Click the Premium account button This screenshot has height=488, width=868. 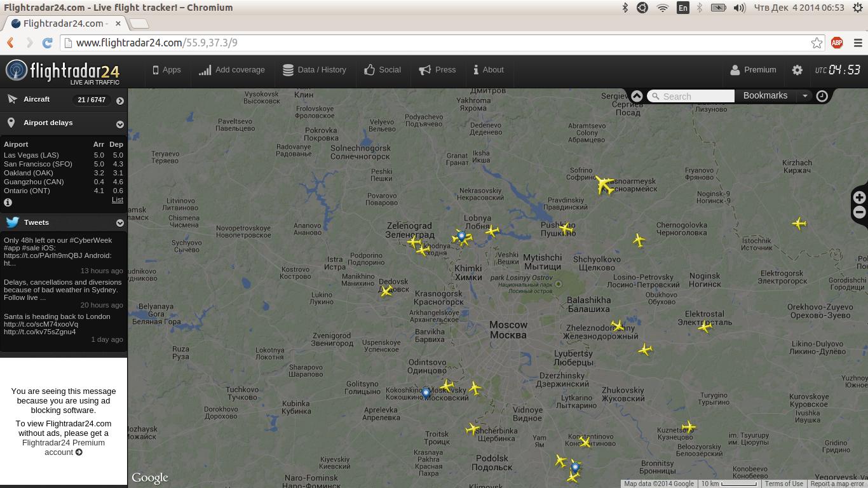pyautogui.click(x=753, y=70)
